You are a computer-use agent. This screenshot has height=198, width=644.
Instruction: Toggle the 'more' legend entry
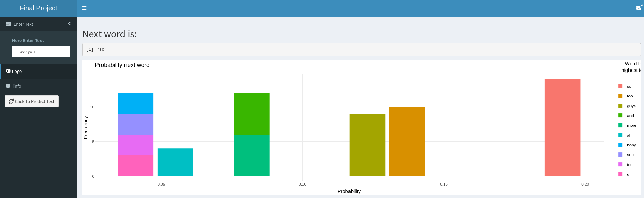[631, 125]
